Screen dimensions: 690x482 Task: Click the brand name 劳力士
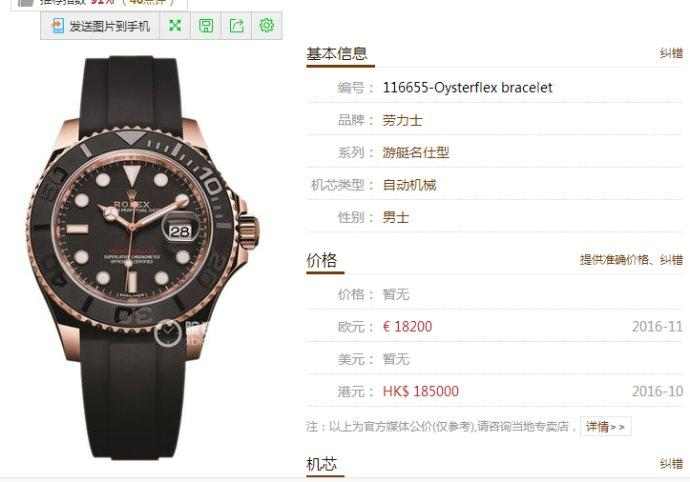pyautogui.click(x=402, y=120)
